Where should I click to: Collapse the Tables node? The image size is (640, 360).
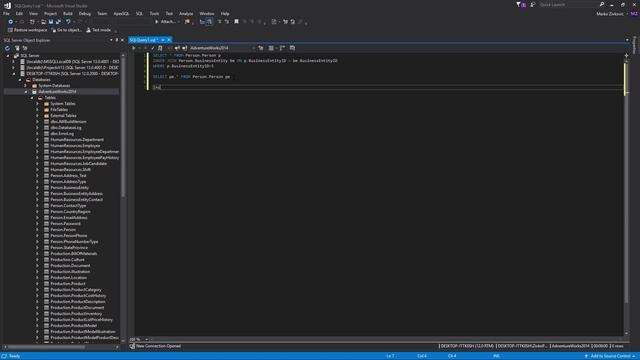[32, 98]
